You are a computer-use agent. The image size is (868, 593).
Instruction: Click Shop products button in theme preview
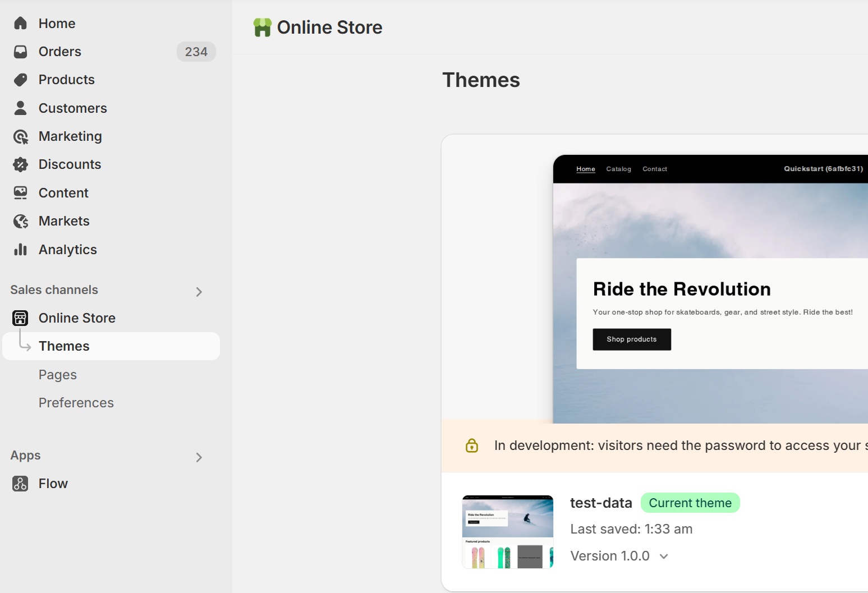point(632,339)
